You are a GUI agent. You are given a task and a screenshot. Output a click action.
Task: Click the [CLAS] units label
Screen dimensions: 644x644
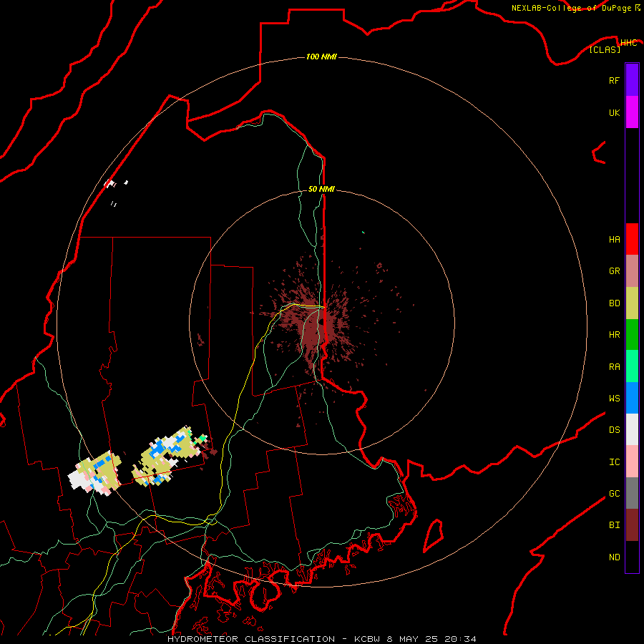(x=605, y=49)
